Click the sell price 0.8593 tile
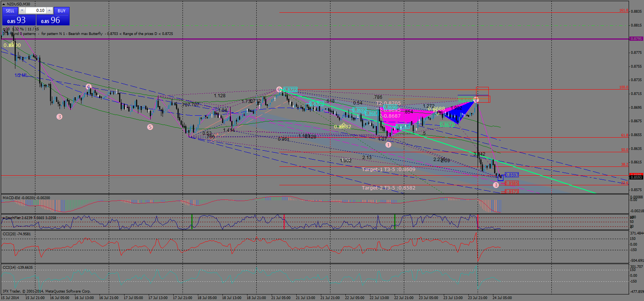Image resolution: width=644 pixels, height=301 pixels. [19, 20]
